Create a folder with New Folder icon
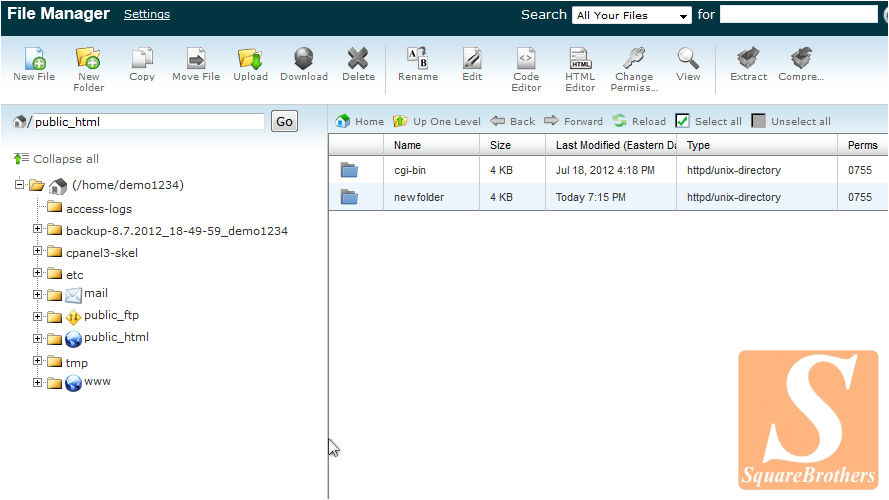889x500 pixels. (x=88, y=60)
